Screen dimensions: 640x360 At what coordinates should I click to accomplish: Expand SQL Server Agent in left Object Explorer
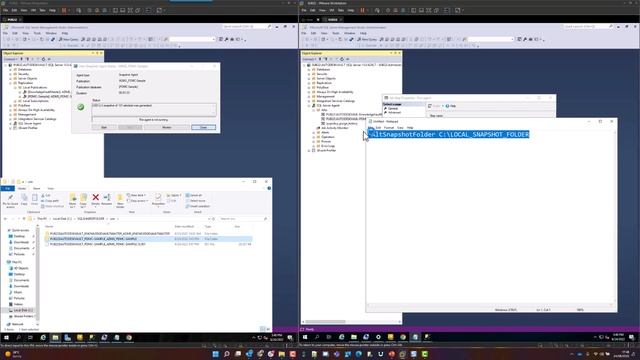tap(11, 124)
